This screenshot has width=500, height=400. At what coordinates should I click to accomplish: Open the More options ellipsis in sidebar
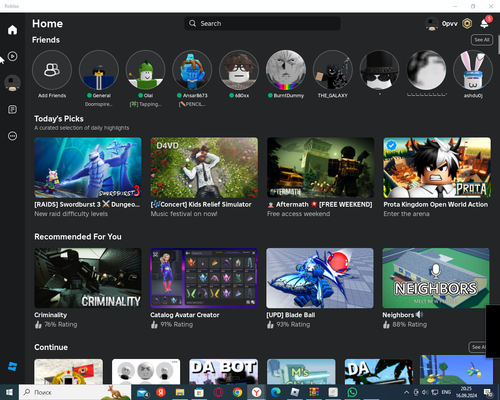[x=12, y=136]
